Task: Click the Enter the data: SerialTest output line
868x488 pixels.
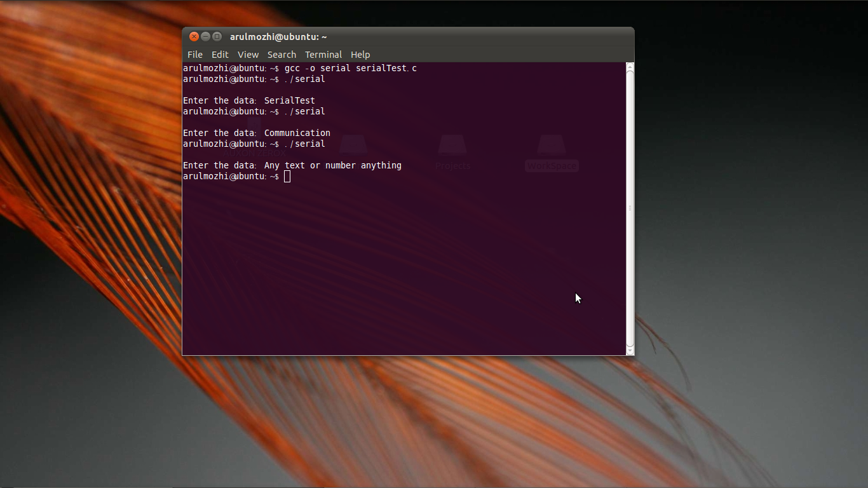Action: click(x=248, y=100)
